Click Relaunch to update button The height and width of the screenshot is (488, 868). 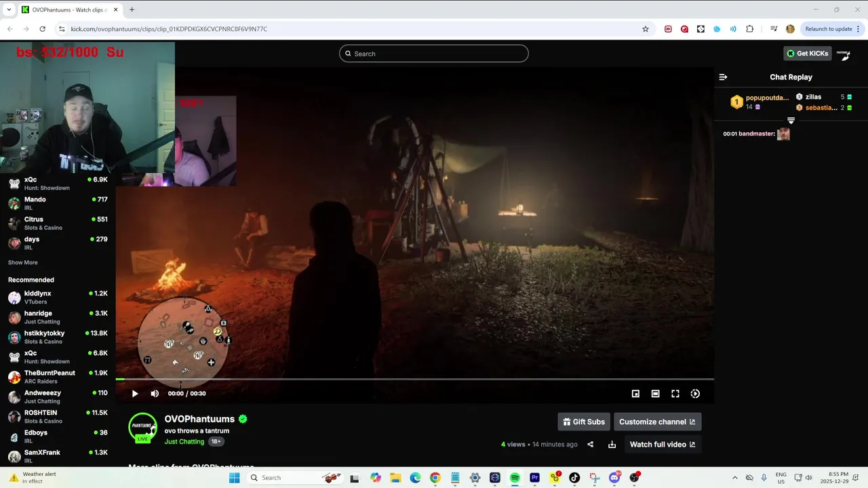[828, 29]
